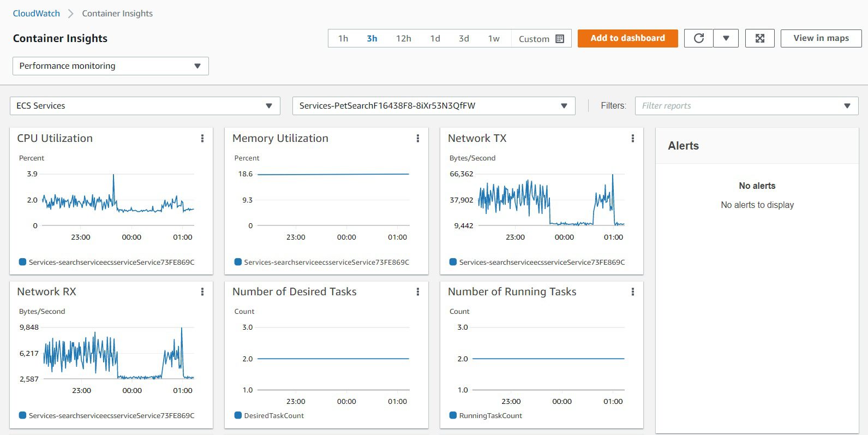Image resolution: width=868 pixels, height=435 pixels.
Task: Click Container Insights breadcrumb text
Action: pos(117,14)
